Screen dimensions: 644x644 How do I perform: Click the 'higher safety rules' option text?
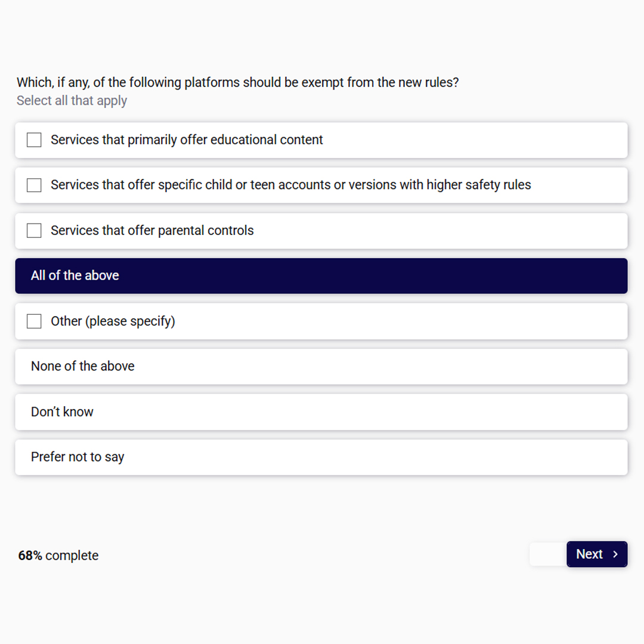[x=479, y=185]
